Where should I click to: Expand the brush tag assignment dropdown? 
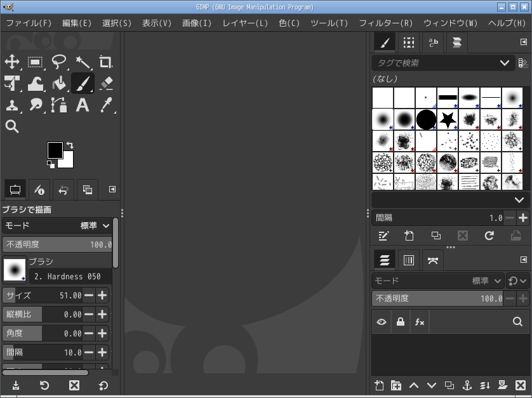pyautogui.click(x=519, y=200)
